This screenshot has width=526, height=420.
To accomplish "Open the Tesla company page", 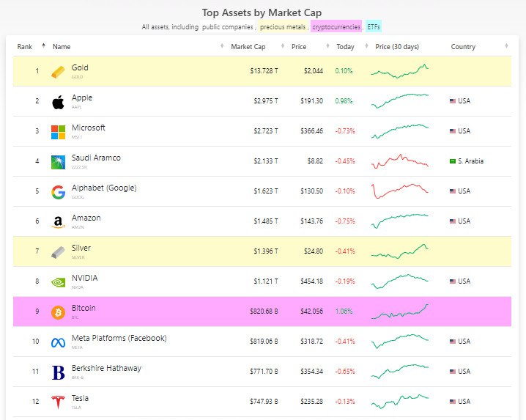I will pos(80,398).
